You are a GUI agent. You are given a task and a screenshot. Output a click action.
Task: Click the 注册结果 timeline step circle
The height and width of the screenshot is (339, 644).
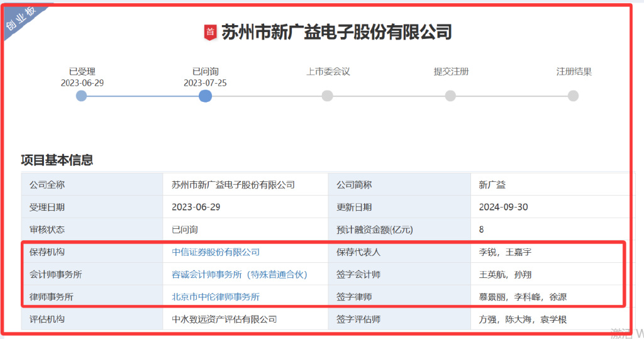click(x=573, y=96)
